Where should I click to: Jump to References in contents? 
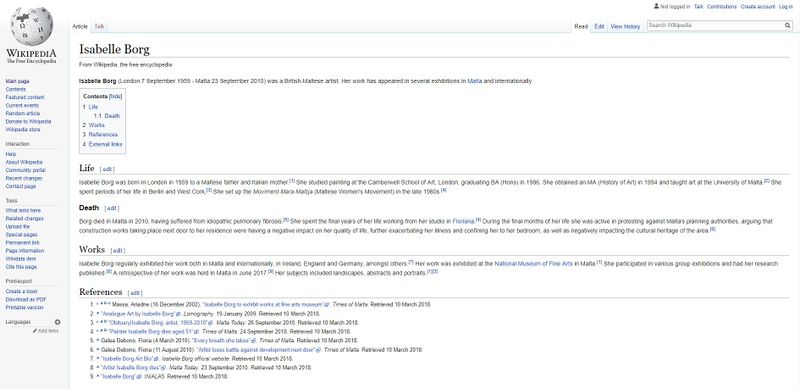tap(103, 135)
